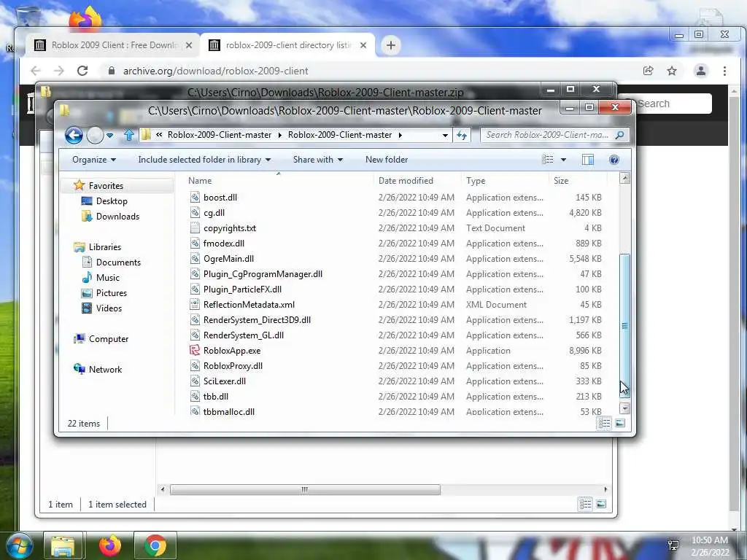Click zip window horizontal scrollbar thumb
Screen dimensions: 747x560
(x=305, y=489)
